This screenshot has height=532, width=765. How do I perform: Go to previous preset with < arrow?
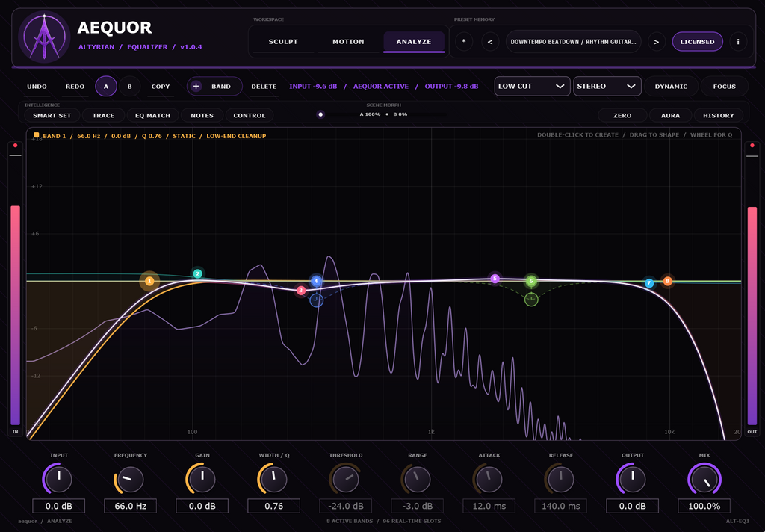[x=490, y=42]
